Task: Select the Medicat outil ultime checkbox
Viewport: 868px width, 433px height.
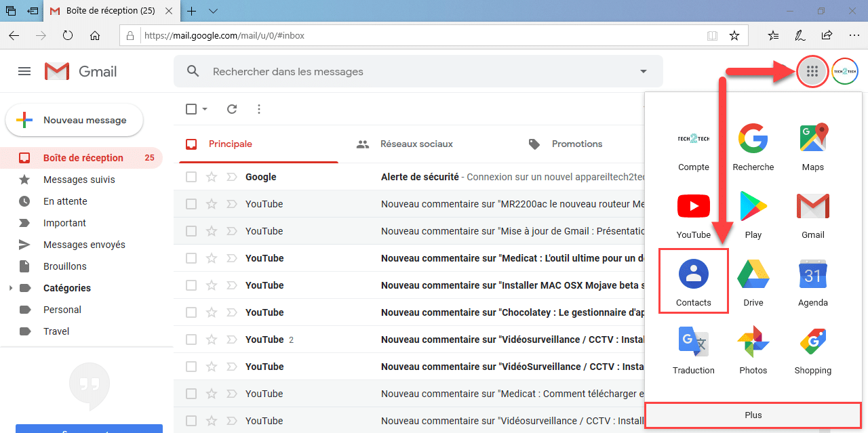Action: coord(191,258)
